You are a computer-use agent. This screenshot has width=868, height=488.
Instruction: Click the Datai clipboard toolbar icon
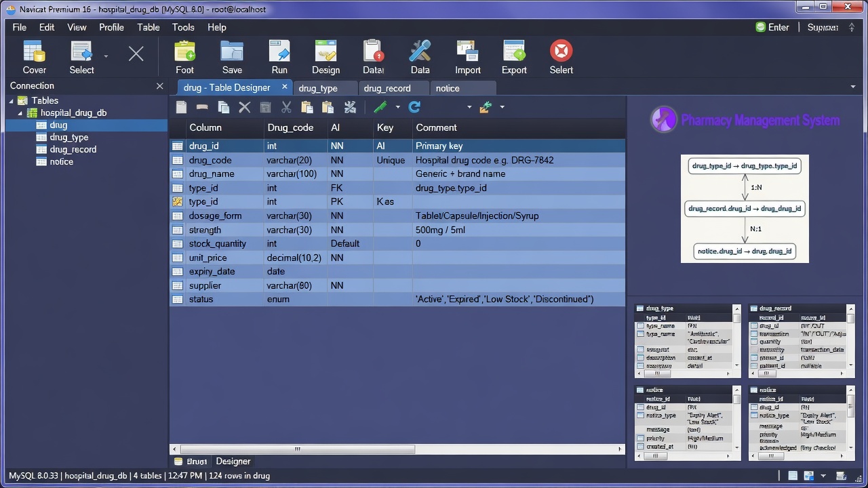point(373,52)
